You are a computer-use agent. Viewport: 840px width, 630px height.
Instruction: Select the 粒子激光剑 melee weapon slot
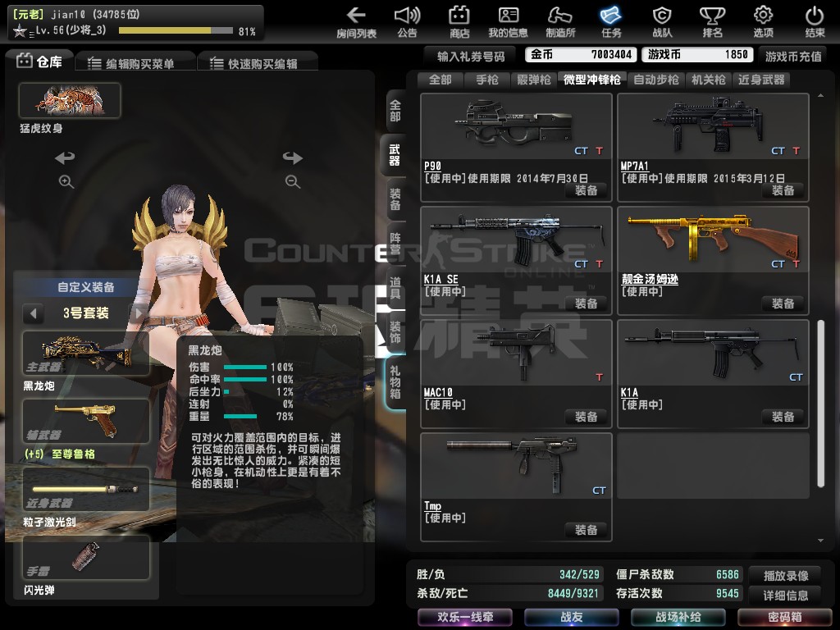pos(85,489)
